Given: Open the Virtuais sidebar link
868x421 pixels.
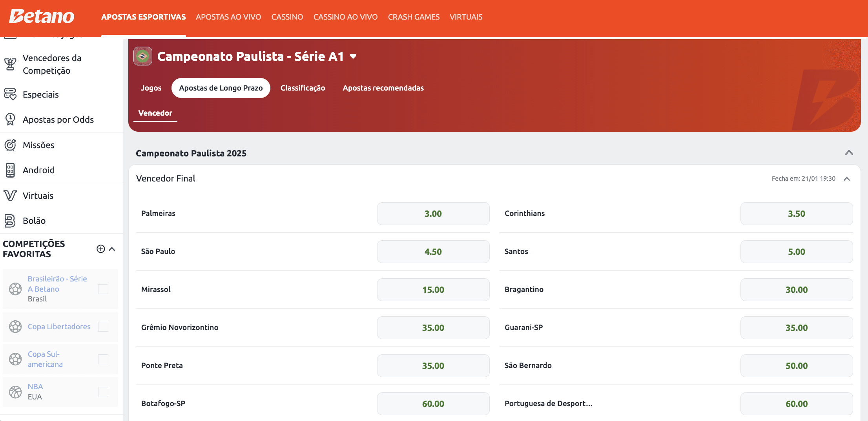Looking at the screenshot, I should tap(38, 196).
